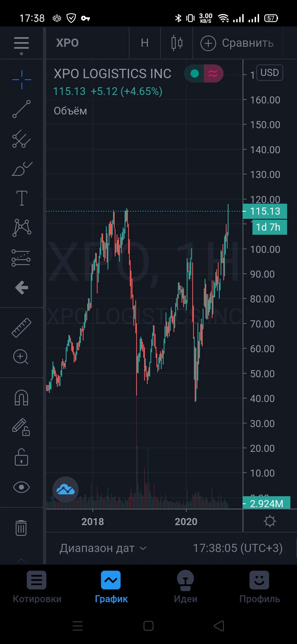The image size is (297, 644).
Task: Select the brush drawing tool
Action: tap(22, 169)
